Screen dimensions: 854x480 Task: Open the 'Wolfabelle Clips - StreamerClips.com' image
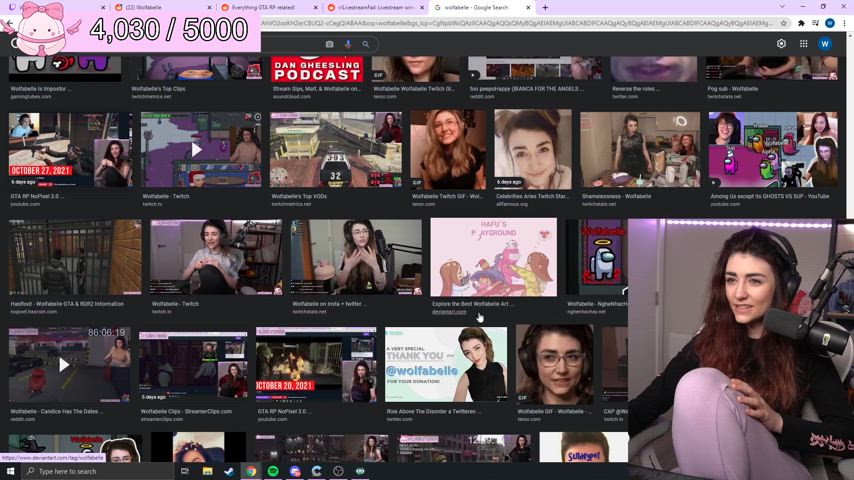(x=193, y=364)
